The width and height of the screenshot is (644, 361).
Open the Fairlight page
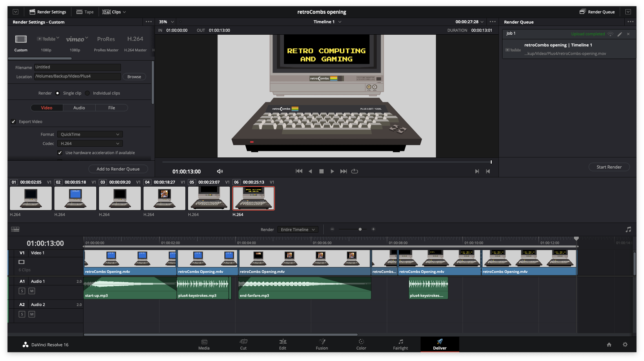pyautogui.click(x=400, y=344)
